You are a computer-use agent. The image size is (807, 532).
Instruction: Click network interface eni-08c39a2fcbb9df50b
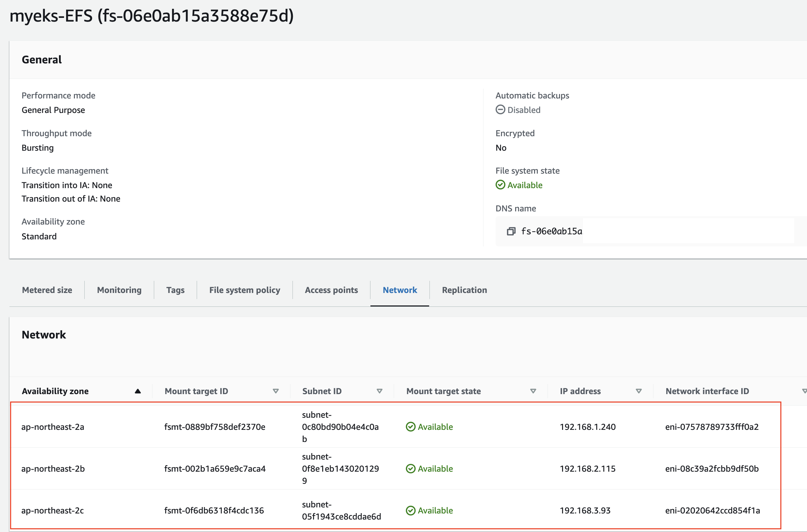pos(712,469)
